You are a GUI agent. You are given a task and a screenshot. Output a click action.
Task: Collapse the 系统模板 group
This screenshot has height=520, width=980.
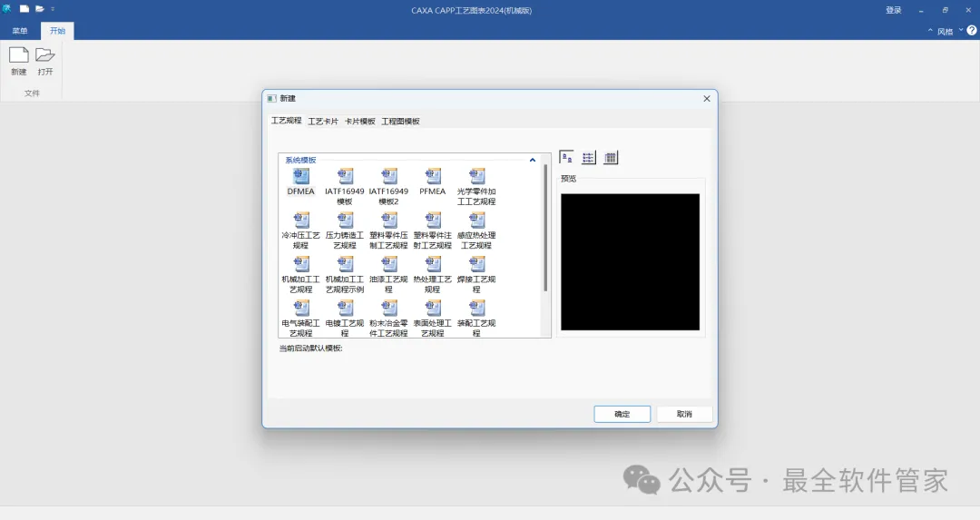click(x=533, y=160)
